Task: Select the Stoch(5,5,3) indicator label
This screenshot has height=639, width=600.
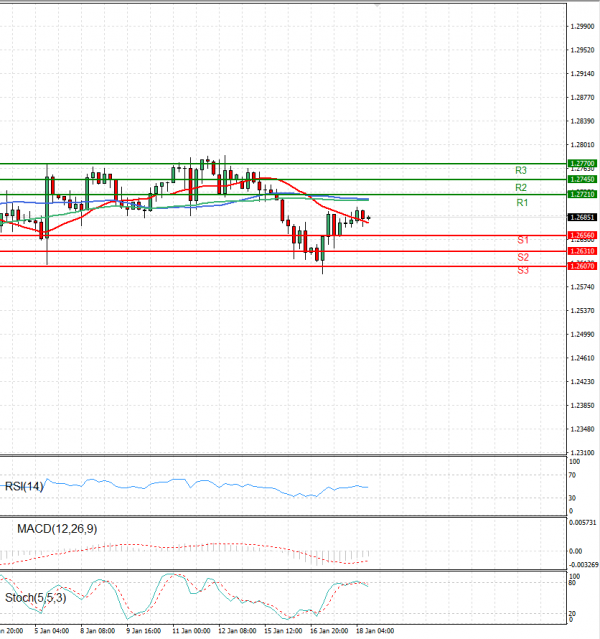Action: pyautogui.click(x=35, y=598)
